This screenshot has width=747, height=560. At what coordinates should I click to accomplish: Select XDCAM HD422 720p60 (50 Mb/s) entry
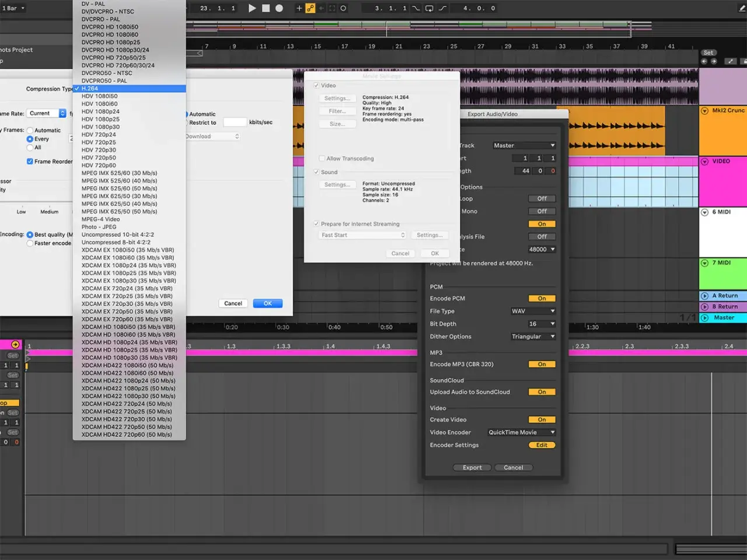[x=130, y=435]
